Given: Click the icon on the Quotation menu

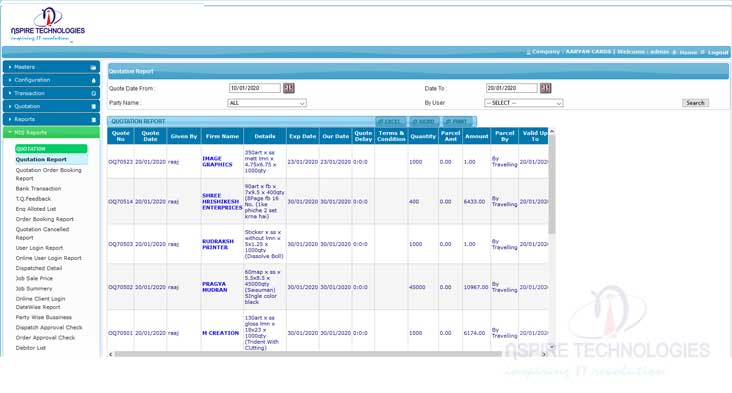Looking at the screenshot, I should pyautogui.click(x=93, y=106).
